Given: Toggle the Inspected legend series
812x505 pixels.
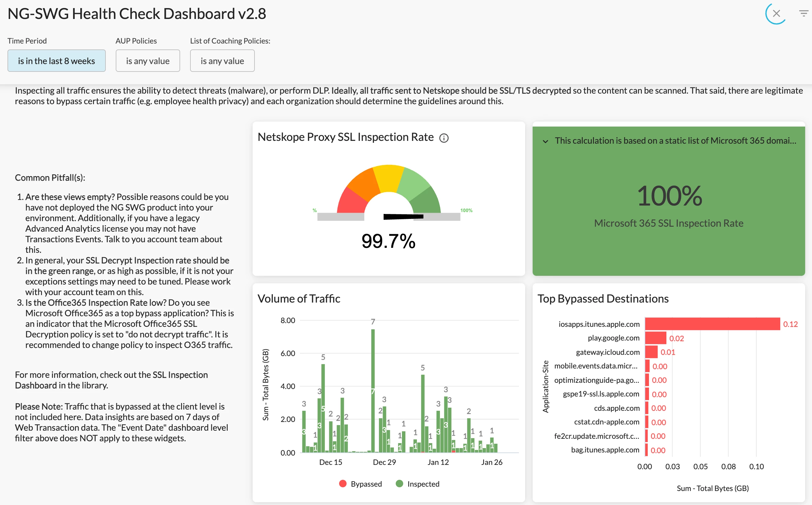Looking at the screenshot, I should 423,484.
